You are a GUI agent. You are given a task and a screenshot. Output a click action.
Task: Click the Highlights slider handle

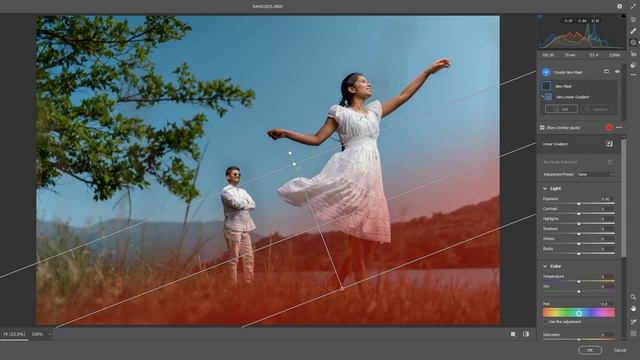579,224
